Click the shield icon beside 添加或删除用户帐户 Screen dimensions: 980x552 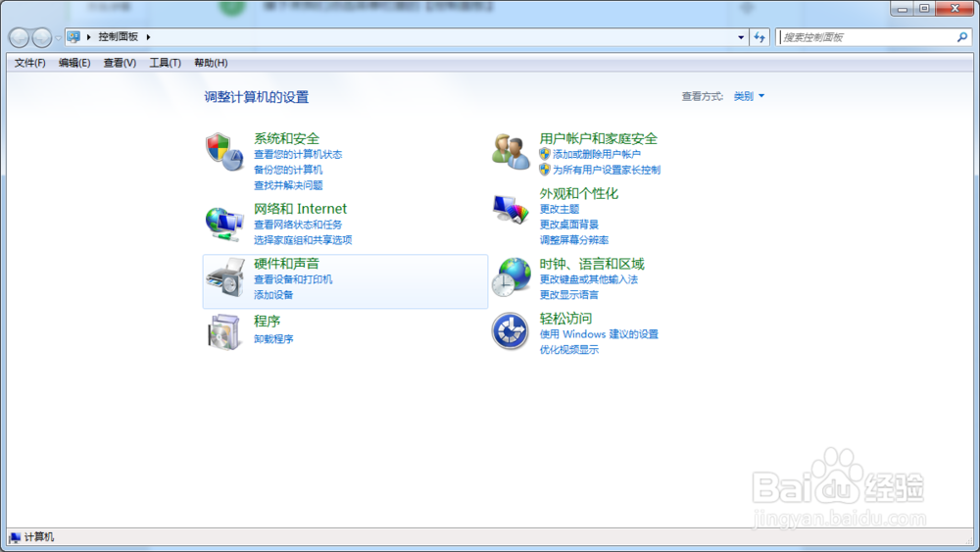pyautogui.click(x=545, y=154)
